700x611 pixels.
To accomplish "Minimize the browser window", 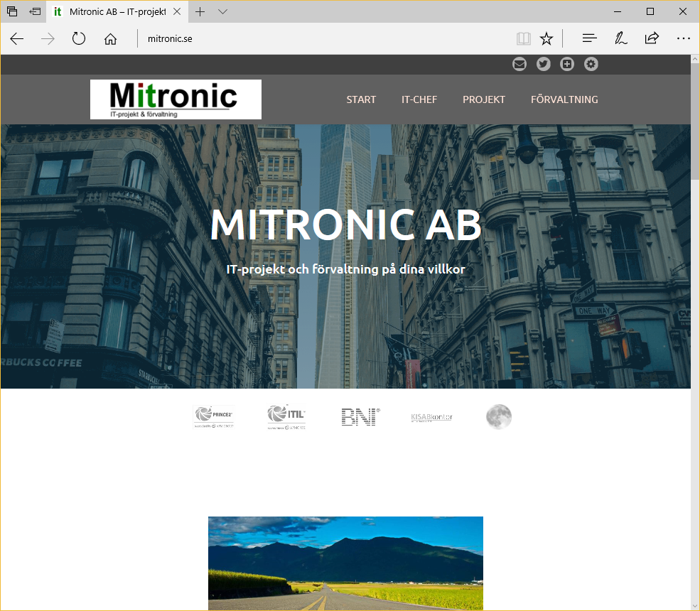I will pyautogui.click(x=618, y=11).
